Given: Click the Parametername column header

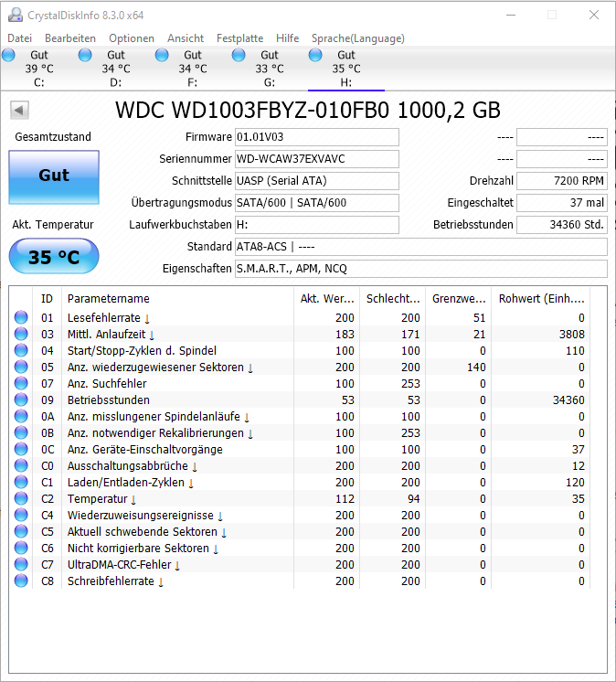Looking at the screenshot, I should 178,298.
